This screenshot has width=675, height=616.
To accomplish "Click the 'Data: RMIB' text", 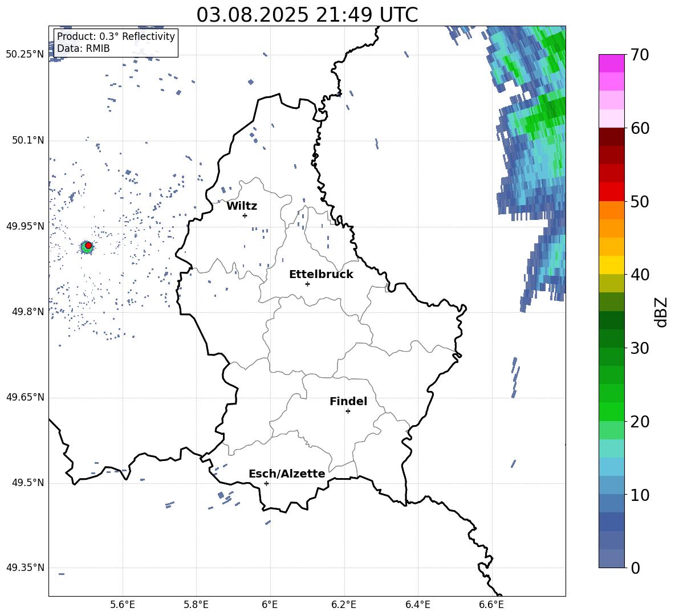I will [83, 48].
